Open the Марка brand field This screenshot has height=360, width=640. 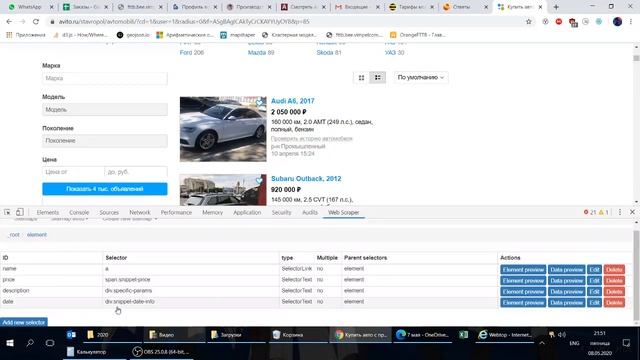click(x=105, y=78)
